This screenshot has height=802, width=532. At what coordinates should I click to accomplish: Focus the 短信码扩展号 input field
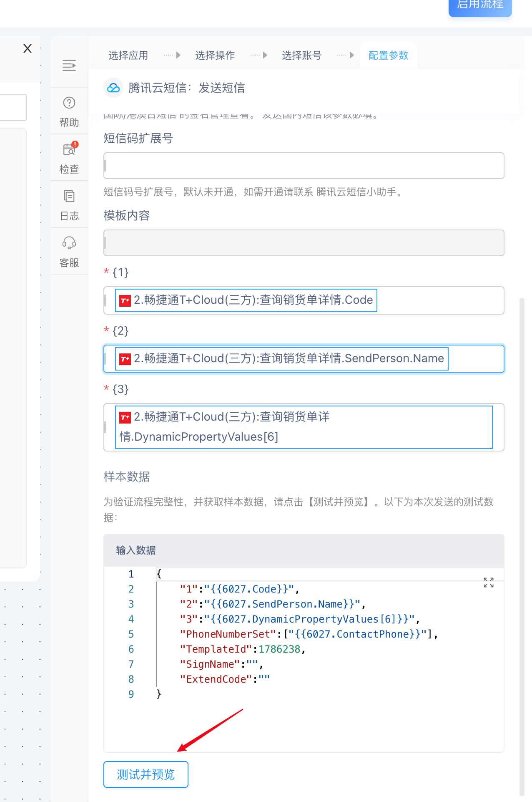(304, 166)
